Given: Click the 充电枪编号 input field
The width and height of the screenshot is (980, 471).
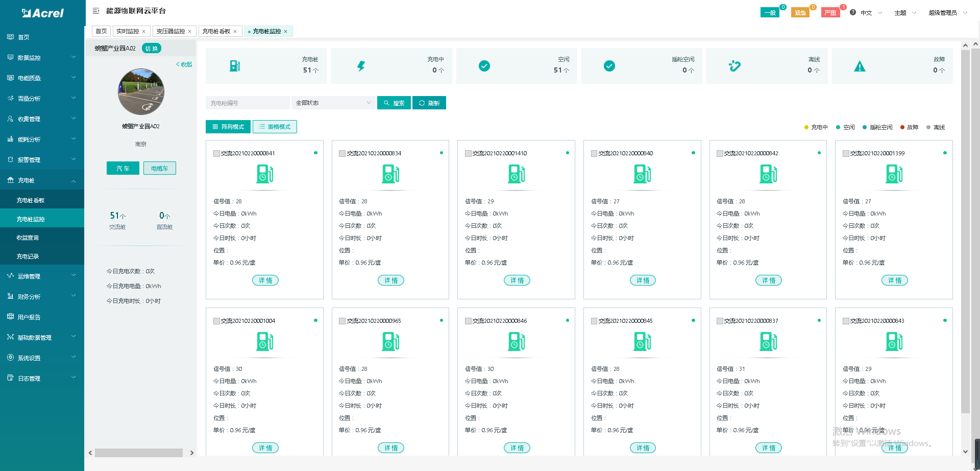Looking at the screenshot, I should point(248,103).
